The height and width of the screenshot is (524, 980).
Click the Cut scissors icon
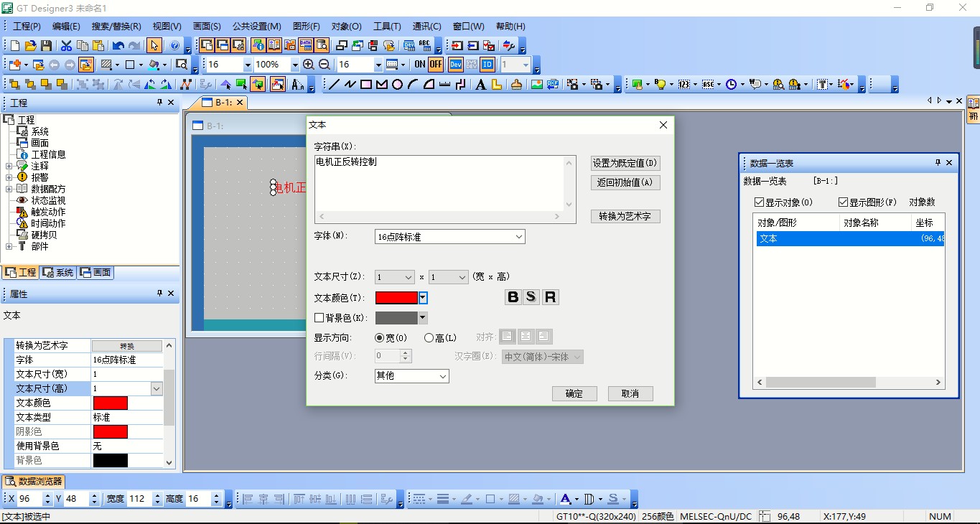[x=66, y=46]
